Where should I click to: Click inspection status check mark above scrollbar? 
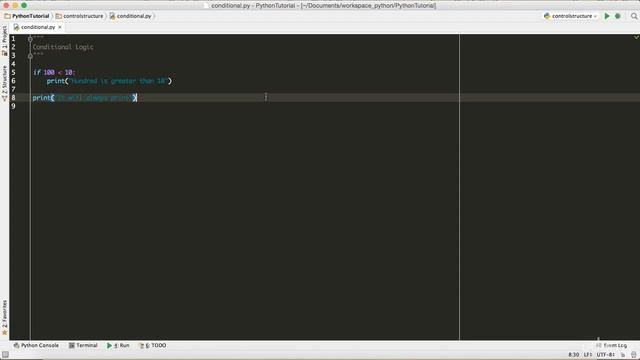pos(636,37)
